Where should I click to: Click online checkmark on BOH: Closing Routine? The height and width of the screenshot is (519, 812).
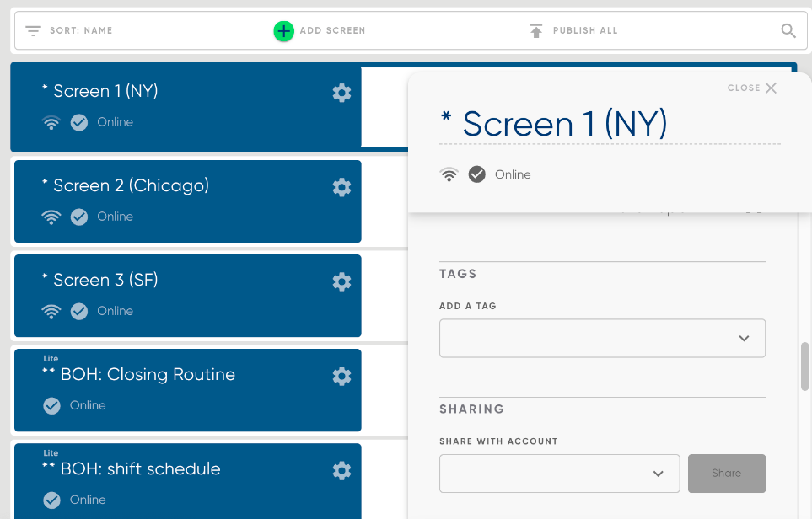pos(51,405)
